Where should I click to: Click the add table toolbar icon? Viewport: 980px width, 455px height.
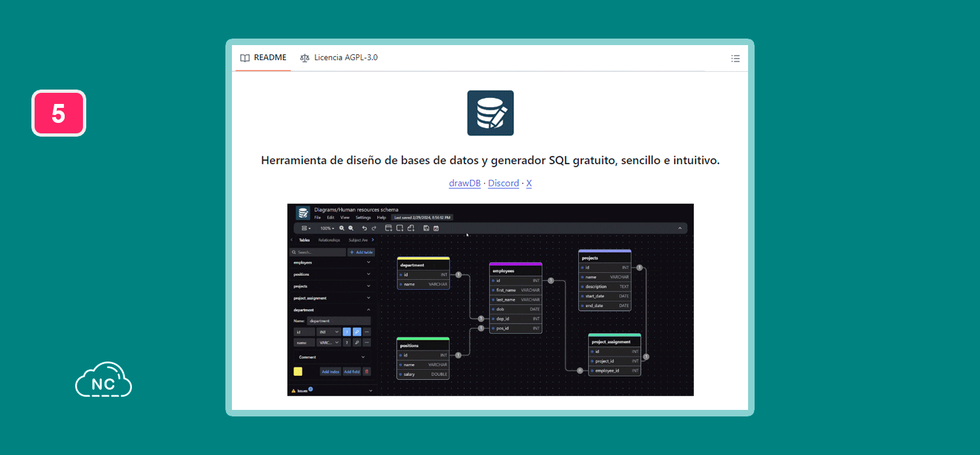[389, 228]
